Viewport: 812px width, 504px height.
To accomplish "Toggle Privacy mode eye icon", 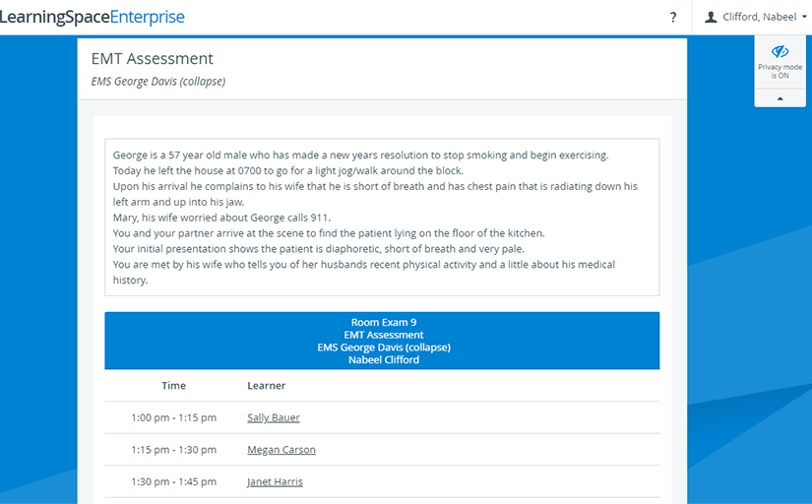I will pos(780,51).
